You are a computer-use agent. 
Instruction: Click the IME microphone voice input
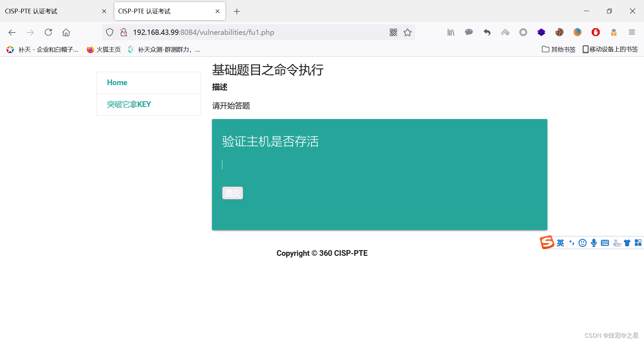(594, 243)
